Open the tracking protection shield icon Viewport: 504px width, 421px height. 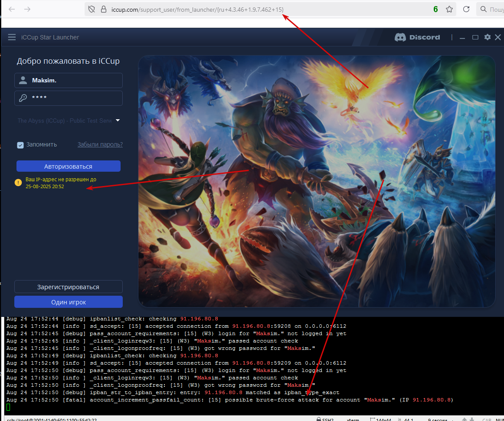(x=92, y=9)
